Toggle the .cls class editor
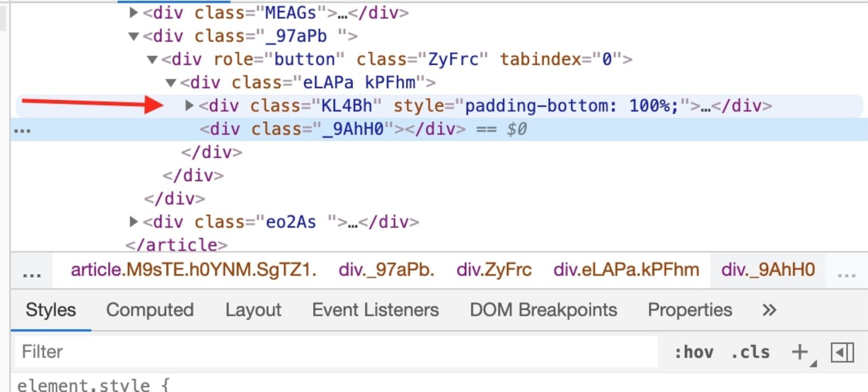The height and width of the screenshot is (392, 868). 750,352
